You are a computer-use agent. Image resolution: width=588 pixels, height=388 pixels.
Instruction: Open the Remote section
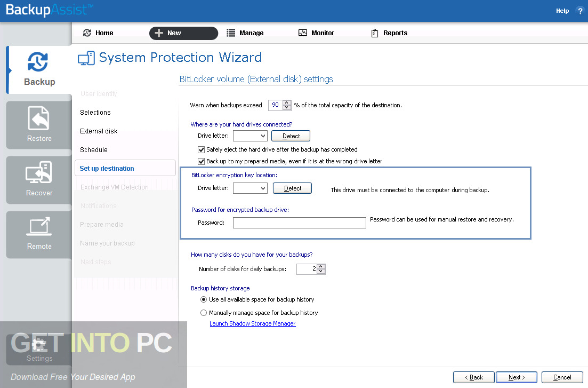pyautogui.click(x=39, y=234)
